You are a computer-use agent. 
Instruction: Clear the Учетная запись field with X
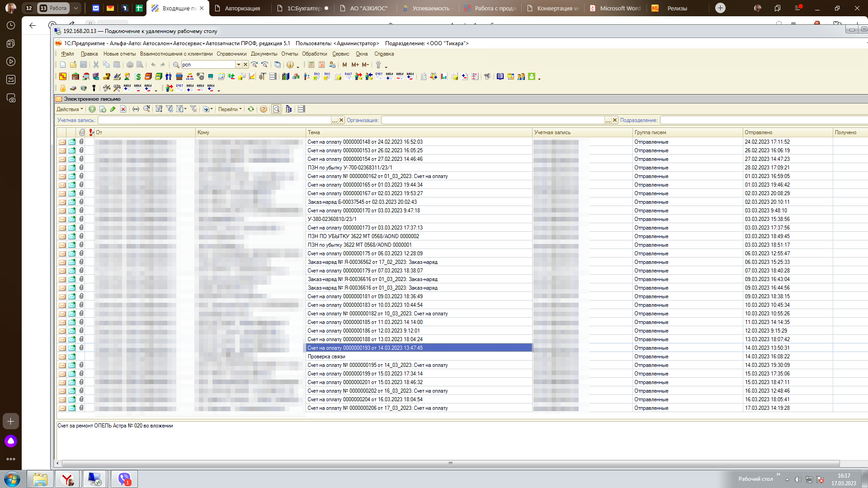click(341, 120)
